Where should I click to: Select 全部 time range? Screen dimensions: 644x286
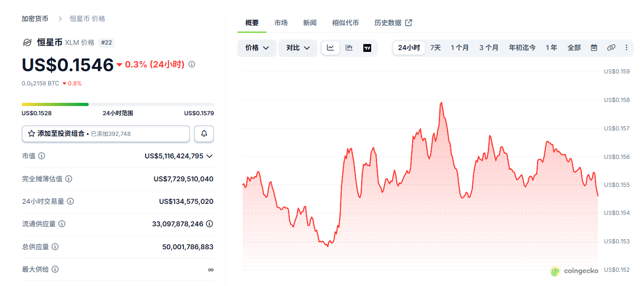pyautogui.click(x=574, y=48)
